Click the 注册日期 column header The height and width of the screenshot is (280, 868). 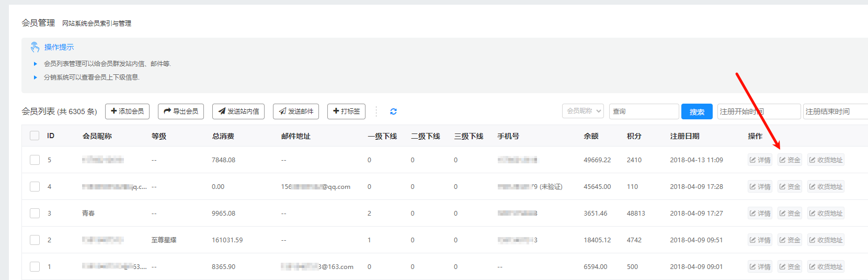pos(684,136)
